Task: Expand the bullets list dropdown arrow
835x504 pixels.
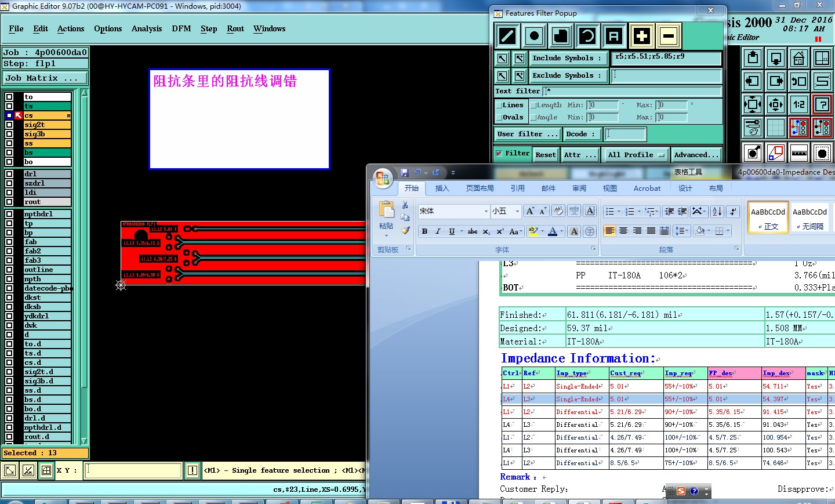Action: [619, 211]
